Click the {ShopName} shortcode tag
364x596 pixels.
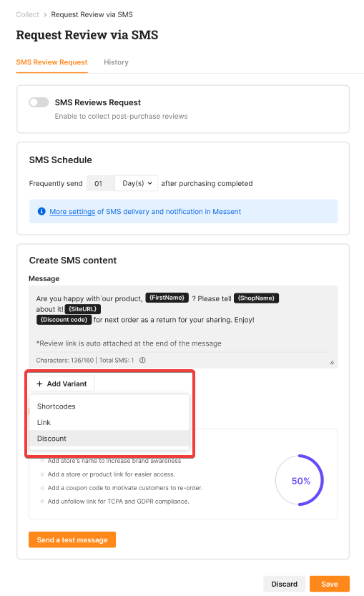[x=256, y=298]
